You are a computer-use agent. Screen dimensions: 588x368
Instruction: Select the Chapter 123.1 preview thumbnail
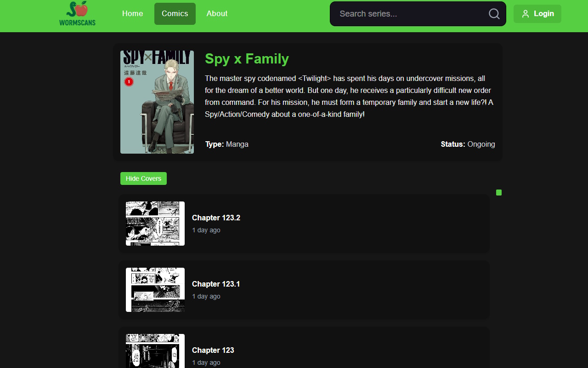(x=155, y=290)
